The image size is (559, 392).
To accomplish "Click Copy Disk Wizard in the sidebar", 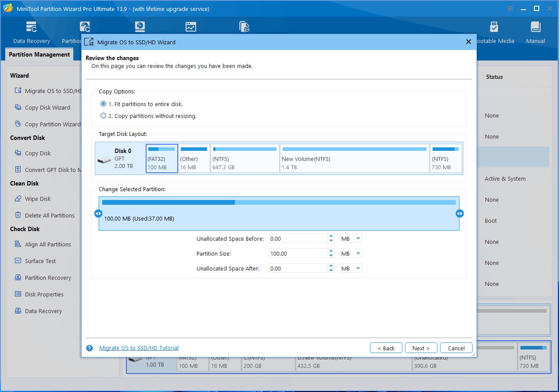I will pyautogui.click(x=47, y=107).
